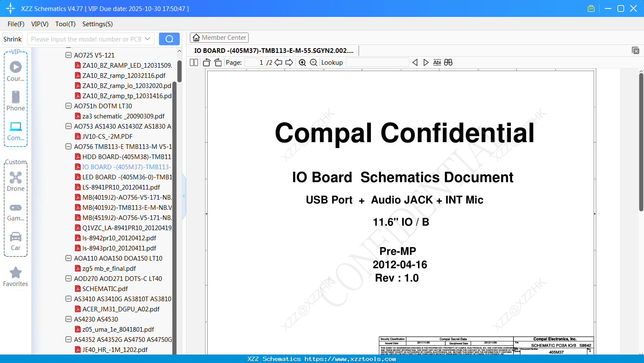Collapse the AO753 AS1430 tree node
644x363 pixels.
point(69,126)
